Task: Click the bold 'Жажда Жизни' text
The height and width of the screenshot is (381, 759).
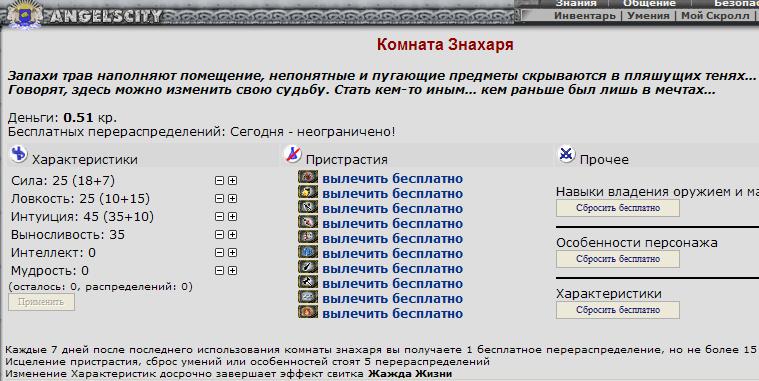Action: pyautogui.click(x=410, y=374)
